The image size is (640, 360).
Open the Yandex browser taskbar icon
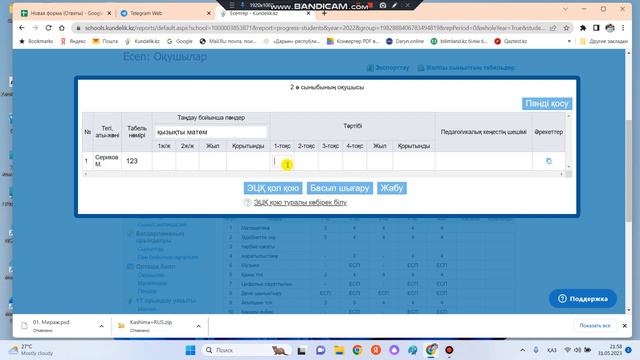coord(376,350)
